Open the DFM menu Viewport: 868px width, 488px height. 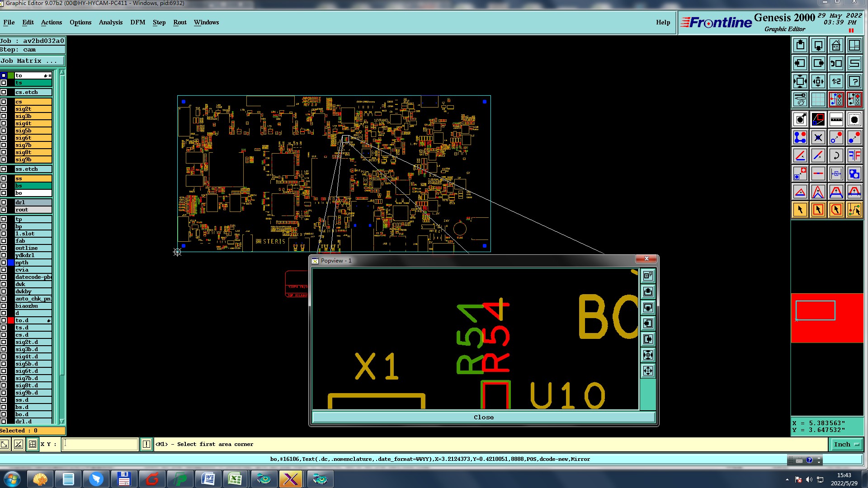tap(137, 22)
